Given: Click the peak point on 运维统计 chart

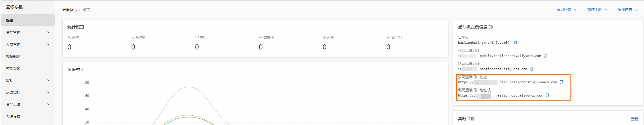Looking at the screenshot, I should tap(188, 87).
